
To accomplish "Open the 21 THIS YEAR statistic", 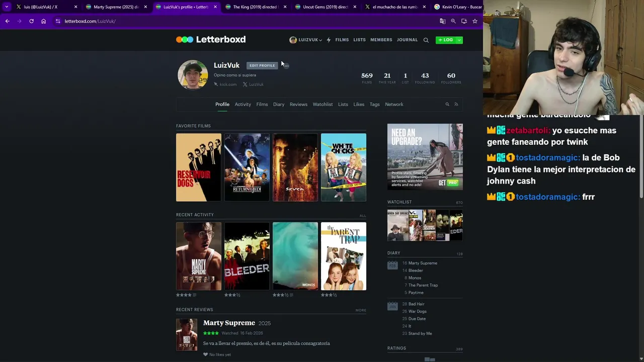I will 387,78.
